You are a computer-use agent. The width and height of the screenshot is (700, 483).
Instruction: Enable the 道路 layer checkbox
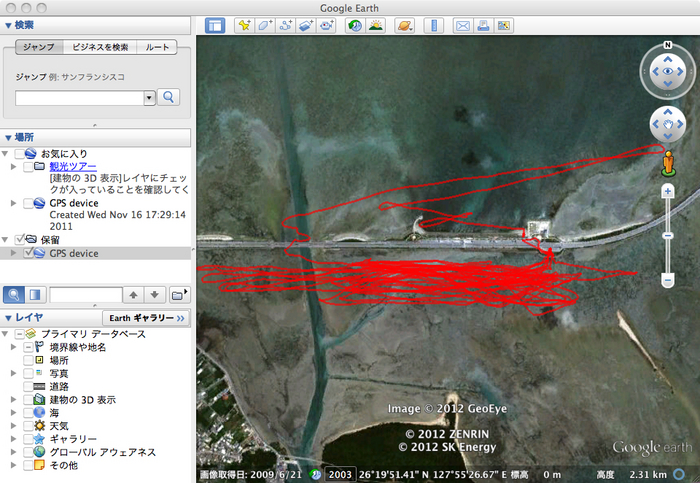(x=28, y=387)
